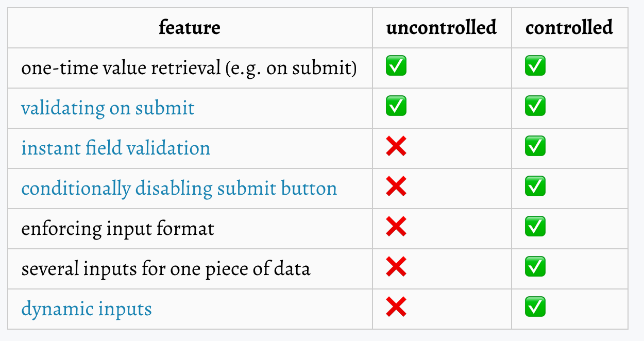Click the red cross for several inputs row
644x341 pixels.
[x=396, y=267]
